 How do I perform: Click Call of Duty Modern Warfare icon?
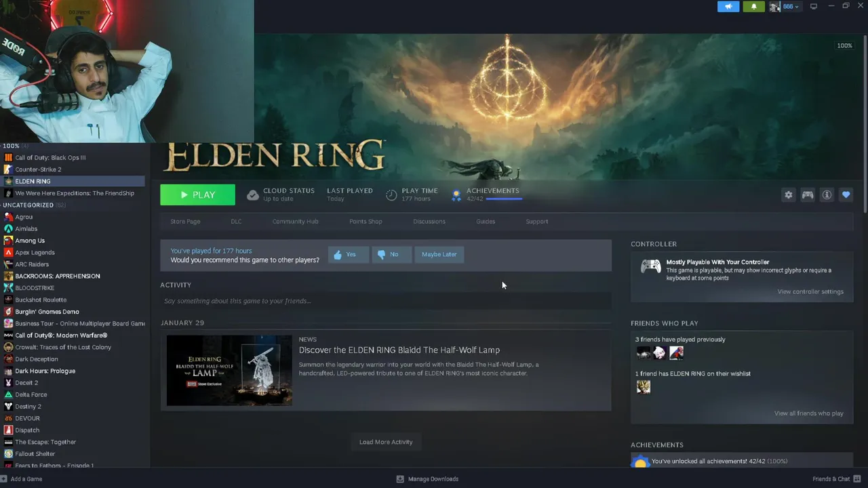(x=8, y=335)
